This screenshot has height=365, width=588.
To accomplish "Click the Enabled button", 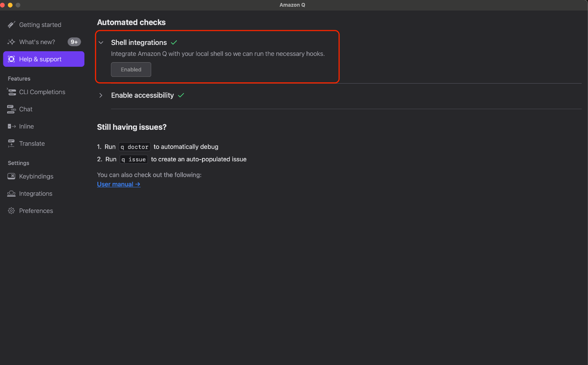I will pos(131,70).
